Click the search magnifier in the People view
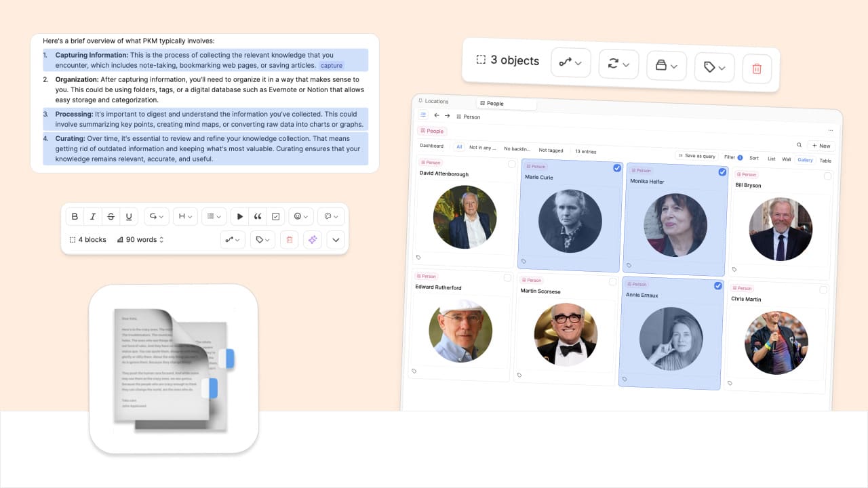868x488 pixels. pos(799,145)
